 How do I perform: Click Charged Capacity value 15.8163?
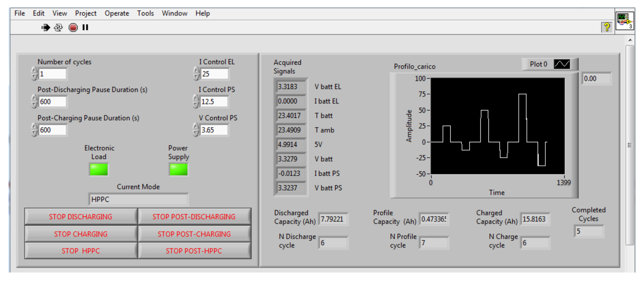535,219
